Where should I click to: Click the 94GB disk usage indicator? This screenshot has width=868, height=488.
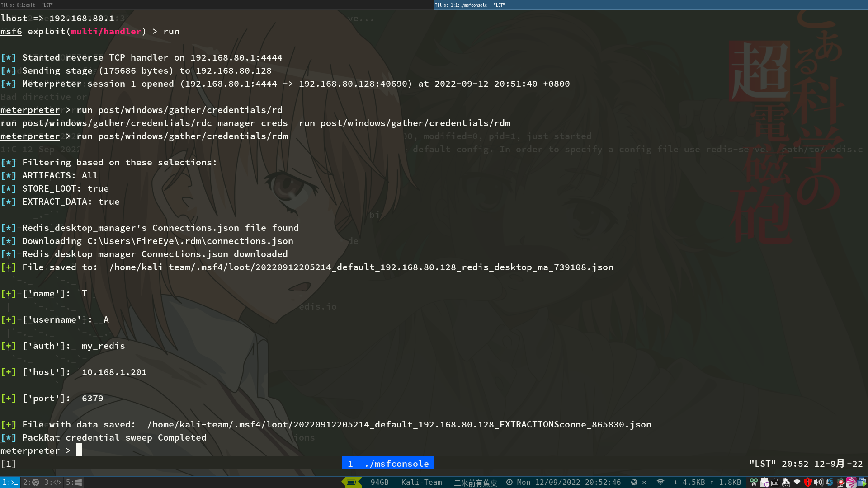point(379,483)
